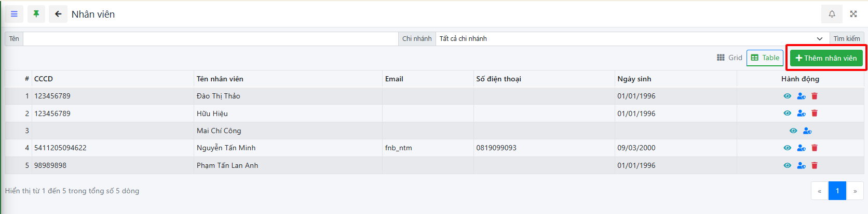Open the notification bell
The width and height of the screenshot is (868, 214).
click(x=832, y=14)
